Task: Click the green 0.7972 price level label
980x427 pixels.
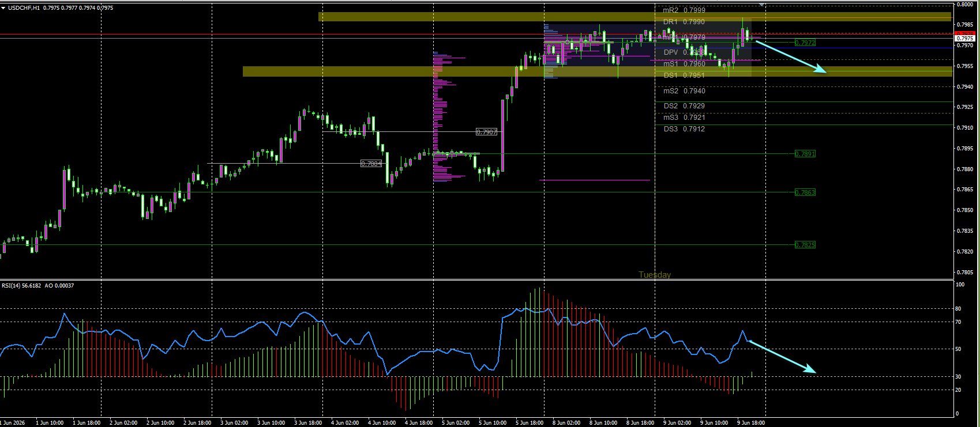Action: (805, 43)
